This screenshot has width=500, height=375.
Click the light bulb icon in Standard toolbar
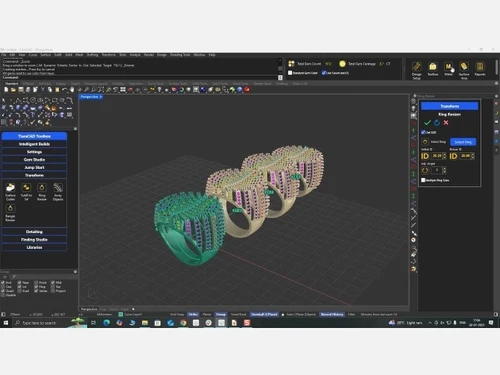coord(159,89)
